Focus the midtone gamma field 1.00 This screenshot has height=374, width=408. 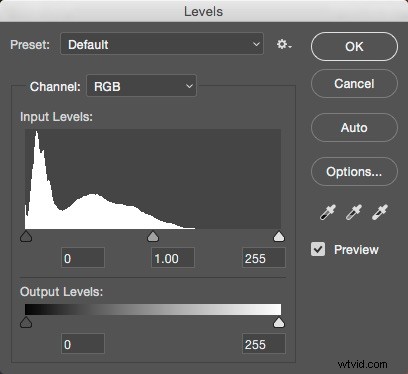pyautogui.click(x=173, y=258)
